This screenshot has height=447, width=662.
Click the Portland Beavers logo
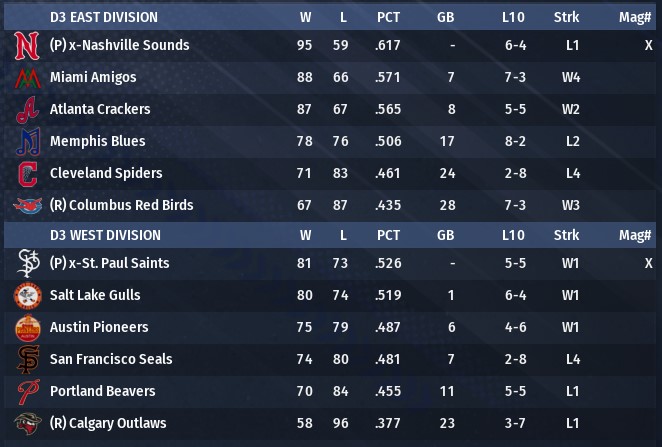pos(28,392)
